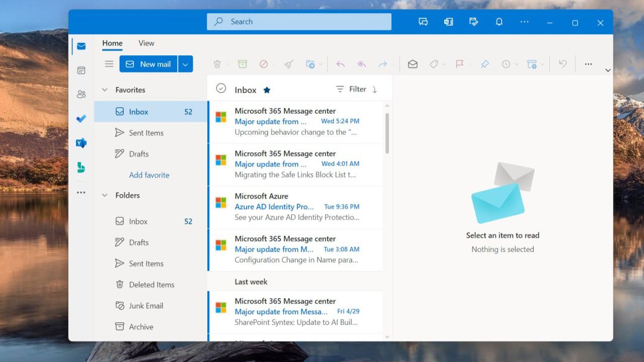Select Sent Items under Favorites

(150, 133)
